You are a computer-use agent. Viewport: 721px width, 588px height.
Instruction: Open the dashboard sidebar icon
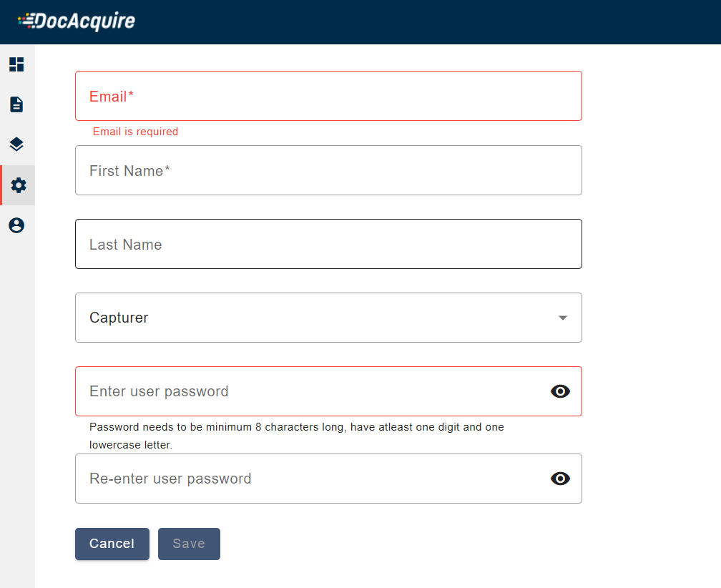click(16, 64)
